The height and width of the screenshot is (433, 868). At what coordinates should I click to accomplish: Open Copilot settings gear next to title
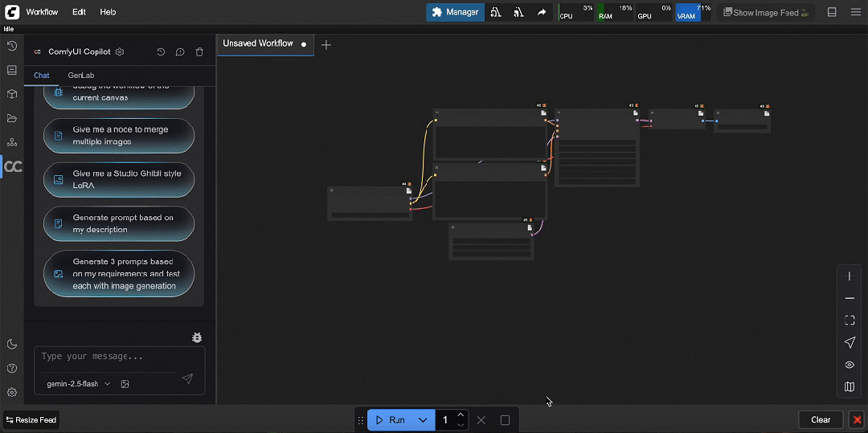[120, 51]
